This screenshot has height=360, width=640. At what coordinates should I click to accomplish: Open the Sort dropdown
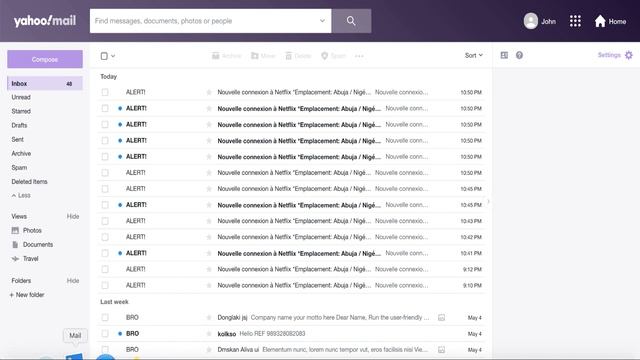coord(473,56)
